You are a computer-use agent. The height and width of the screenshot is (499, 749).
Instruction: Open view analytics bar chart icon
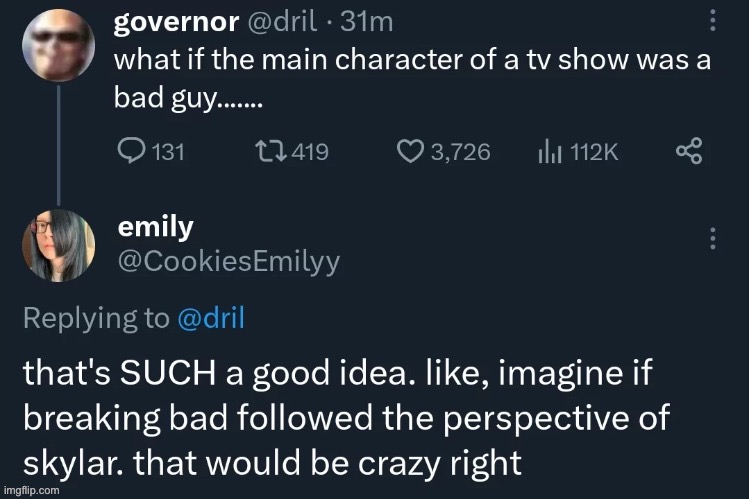pyautogui.click(x=549, y=151)
